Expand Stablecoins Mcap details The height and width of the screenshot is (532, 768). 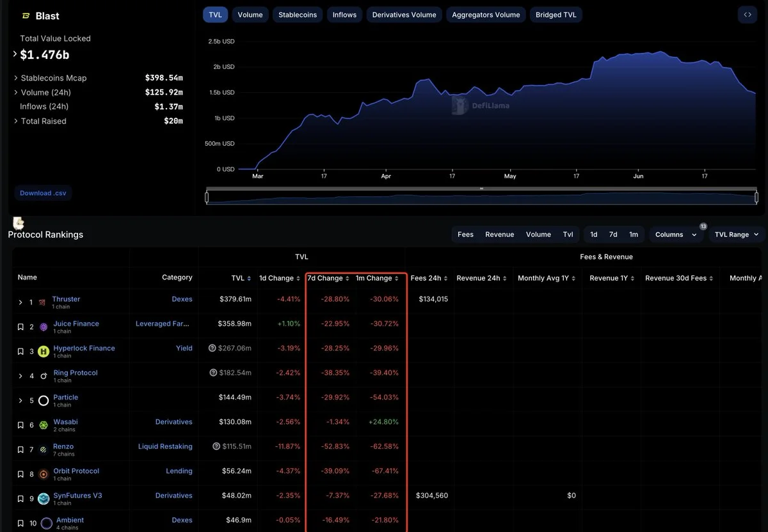[15, 78]
